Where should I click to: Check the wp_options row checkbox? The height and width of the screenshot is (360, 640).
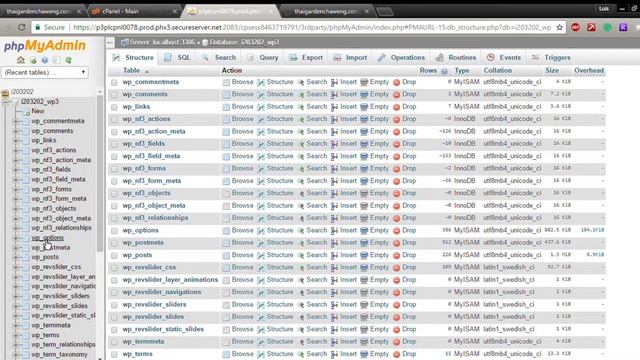pyautogui.click(x=114, y=231)
